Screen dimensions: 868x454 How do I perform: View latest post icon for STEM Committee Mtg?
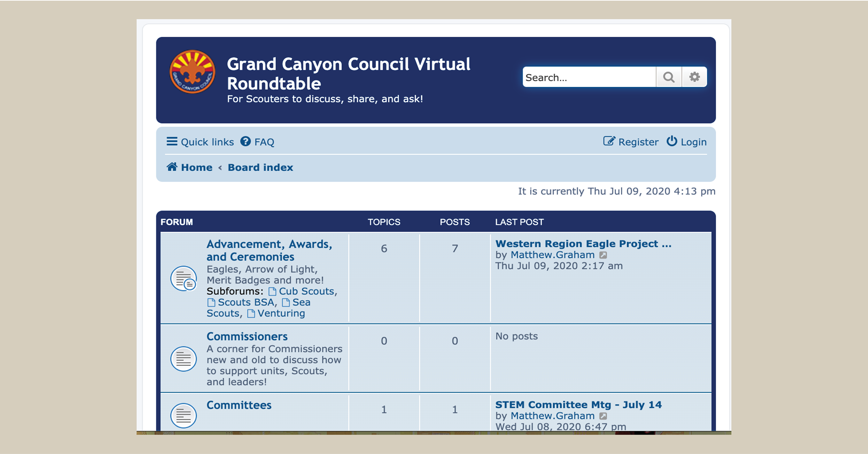click(603, 416)
